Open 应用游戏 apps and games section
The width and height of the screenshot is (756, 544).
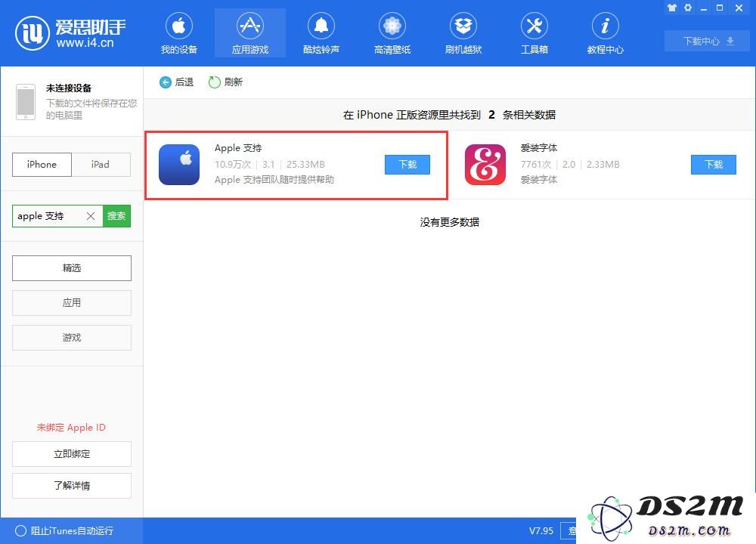point(249,33)
